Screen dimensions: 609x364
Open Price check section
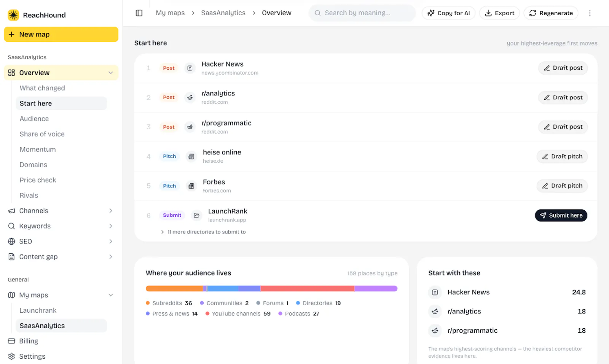[x=61, y=180]
